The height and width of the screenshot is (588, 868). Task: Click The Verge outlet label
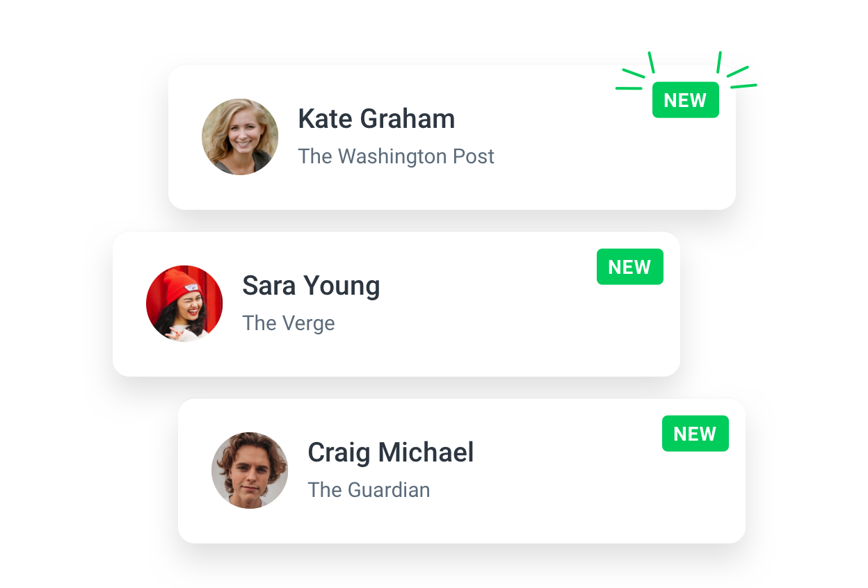click(x=289, y=323)
